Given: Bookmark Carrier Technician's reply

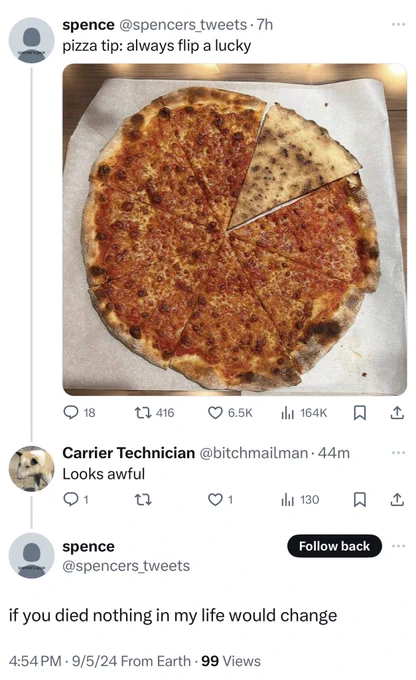Looking at the screenshot, I should tap(360, 500).
